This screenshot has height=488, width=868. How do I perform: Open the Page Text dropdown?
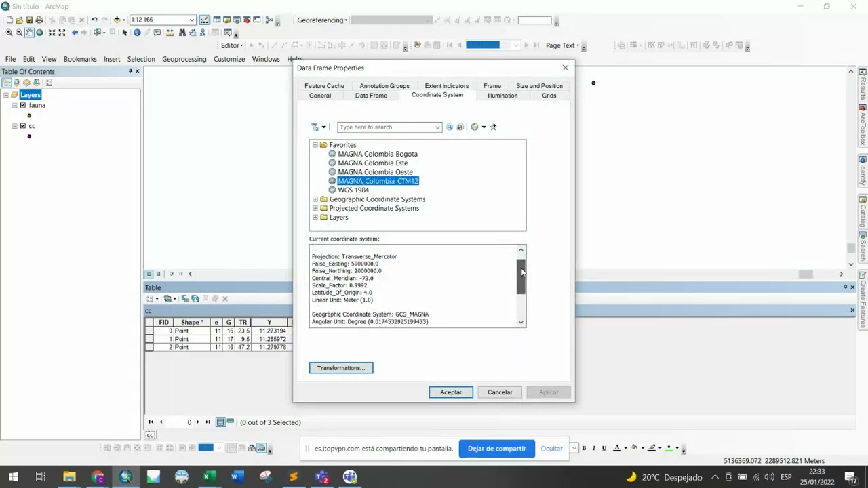pyautogui.click(x=563, y=45)
